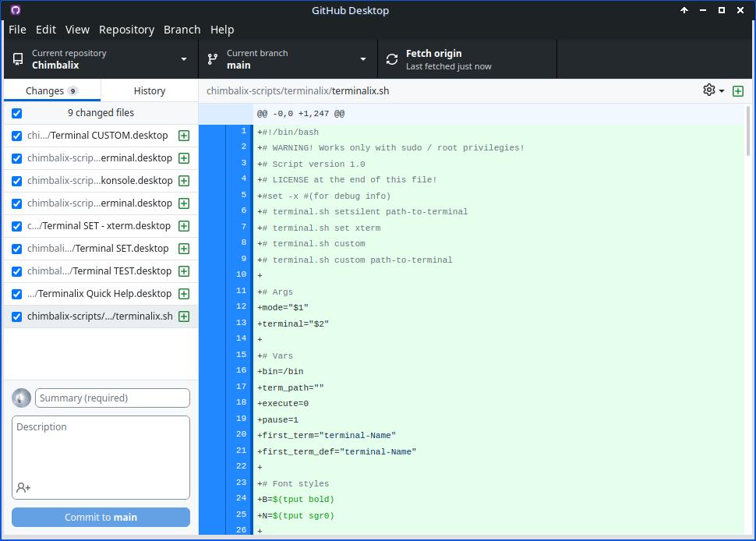Click the diff settings gear icon
The image size is (756, 541).
(x=709, y=90)
